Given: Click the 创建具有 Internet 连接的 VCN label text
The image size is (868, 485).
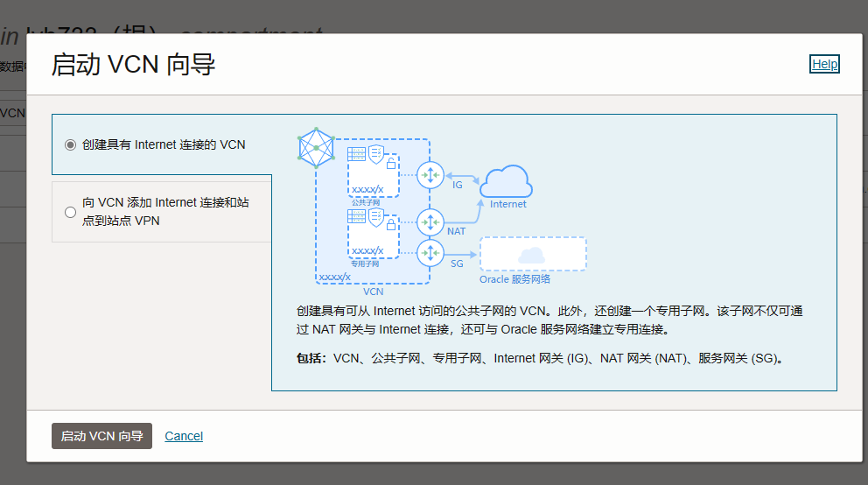Looking at the screenshot, I should point(164,144).
